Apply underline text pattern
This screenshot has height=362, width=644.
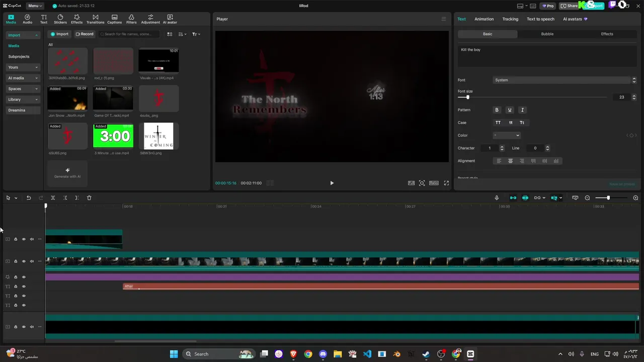tap(509, 110)
